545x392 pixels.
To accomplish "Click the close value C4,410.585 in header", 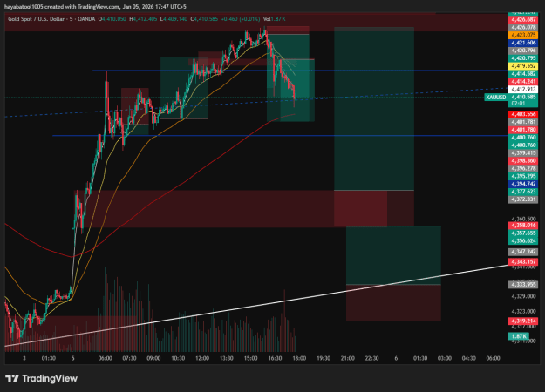I will click(204, 19).
